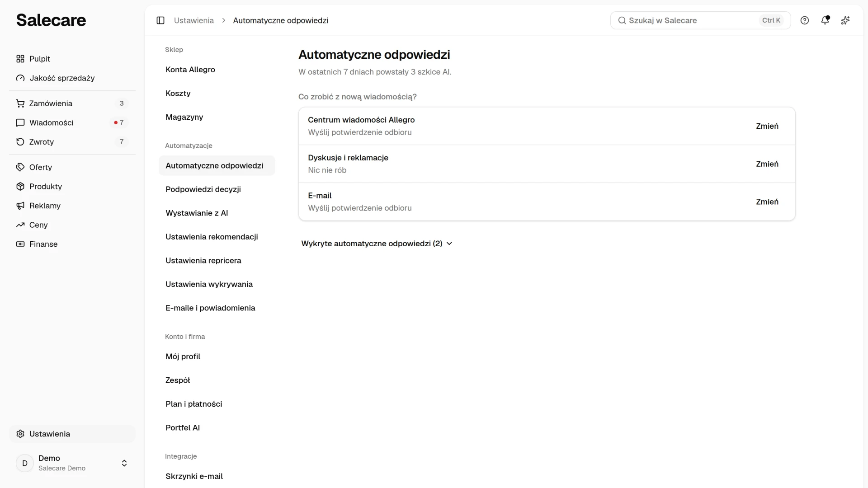The width and height of the screenshot is (868, 488).
Task: Open Skrzynki e-mail integration
Action: (217, 476)
